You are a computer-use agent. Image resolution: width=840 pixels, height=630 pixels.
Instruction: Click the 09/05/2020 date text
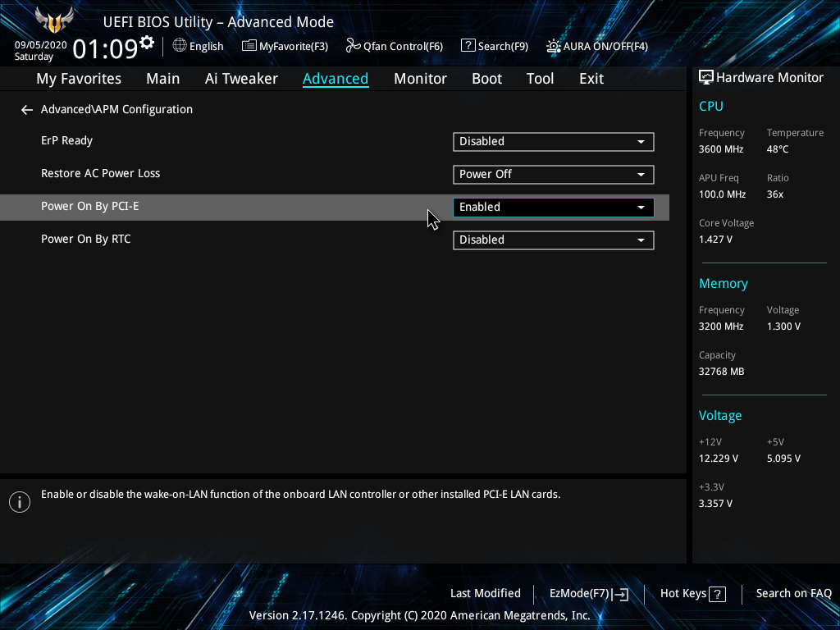click(41, 45)
